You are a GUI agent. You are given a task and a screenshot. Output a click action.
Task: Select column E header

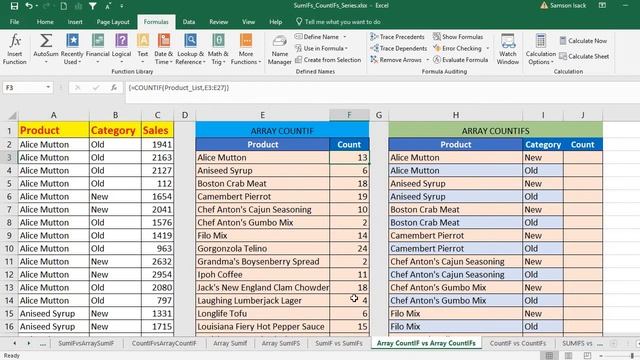(x=262, y=115)
